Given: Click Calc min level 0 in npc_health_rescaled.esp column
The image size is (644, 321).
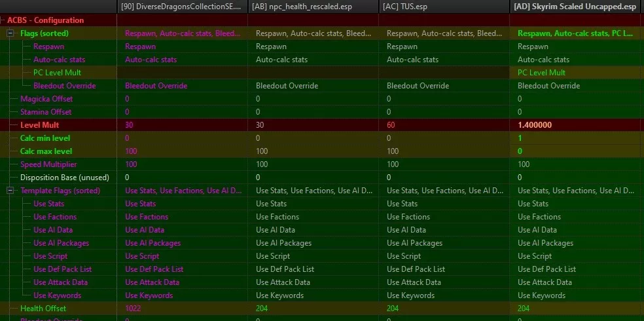Looking at the screenshot, I should [258, 138].
